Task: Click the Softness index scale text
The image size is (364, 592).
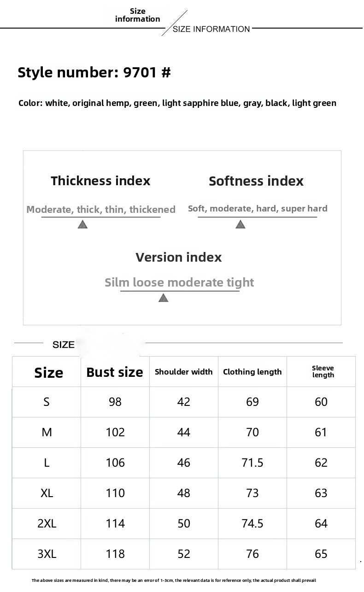Action: 258,209
